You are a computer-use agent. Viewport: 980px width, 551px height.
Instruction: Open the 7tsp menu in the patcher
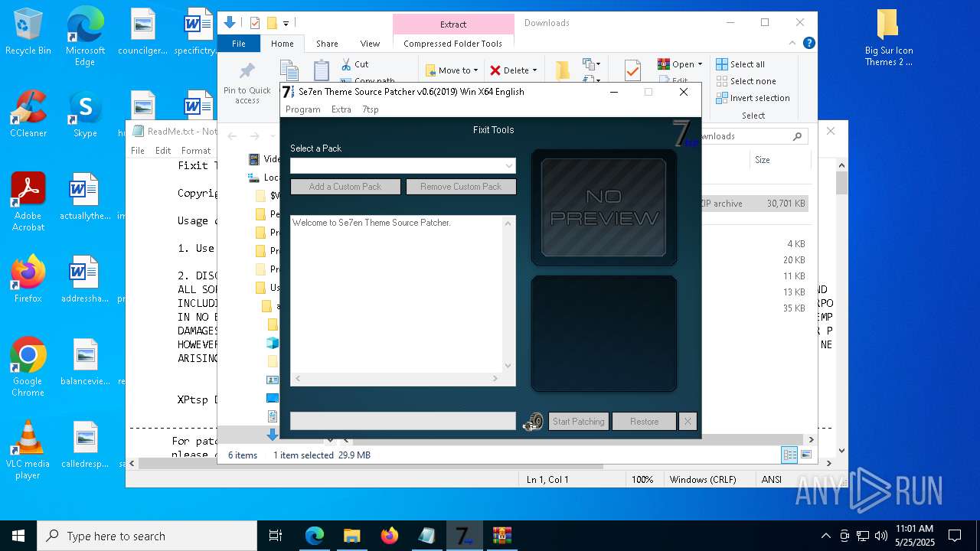click(370, 109)
